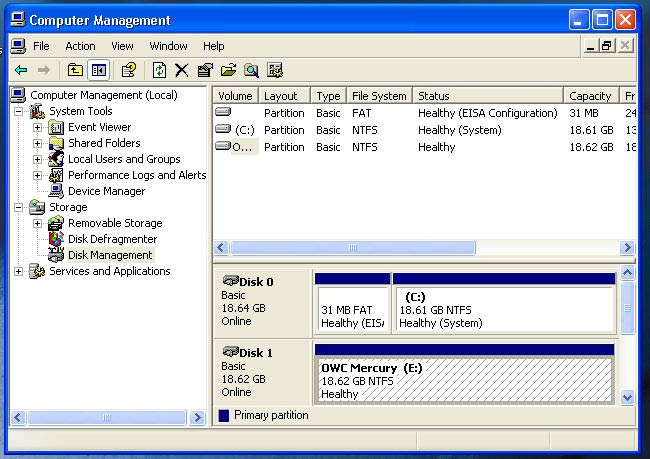
Task: Click the Up one level folder icon
Action: point(75,70)
